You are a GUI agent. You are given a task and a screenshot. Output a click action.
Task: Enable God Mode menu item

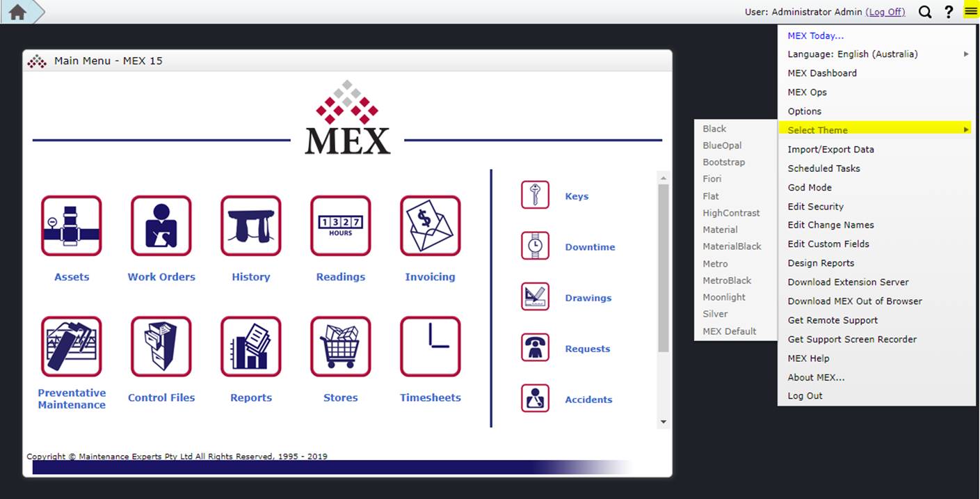click(876, 187)
